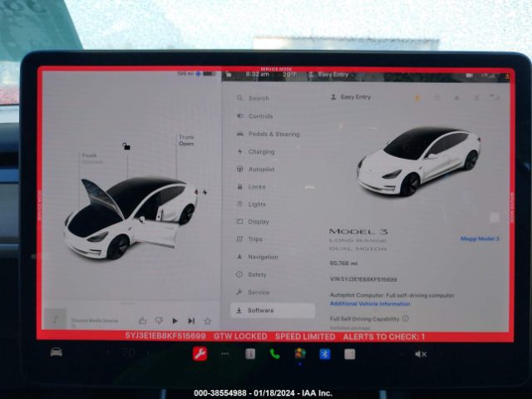Image resolution: width=532 pixels, height=399 pixels.
Task: Tap the Frunk label on car view
Action: [89, 155]
